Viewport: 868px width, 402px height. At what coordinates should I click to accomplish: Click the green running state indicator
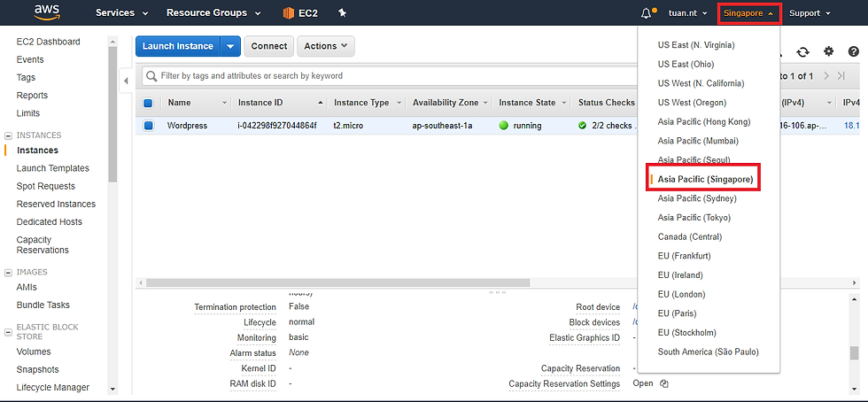503,126
